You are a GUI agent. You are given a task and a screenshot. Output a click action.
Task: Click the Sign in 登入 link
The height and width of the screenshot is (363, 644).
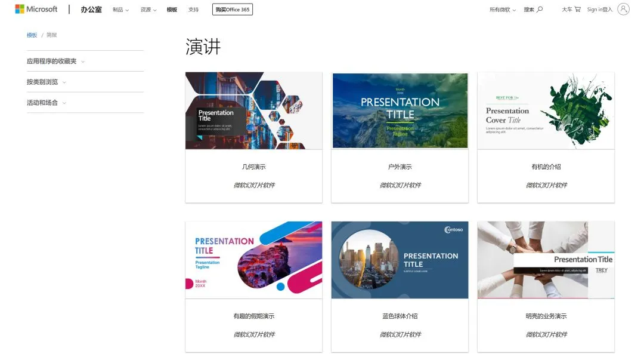(x=600, y=10)
